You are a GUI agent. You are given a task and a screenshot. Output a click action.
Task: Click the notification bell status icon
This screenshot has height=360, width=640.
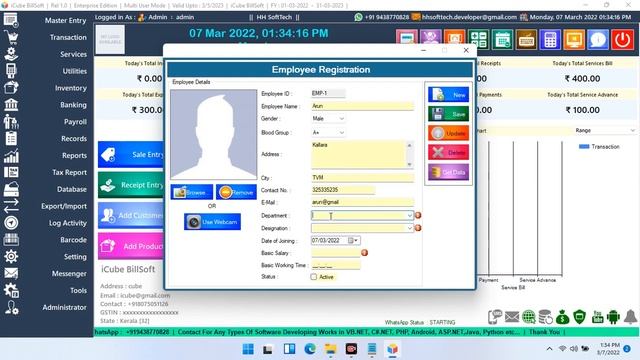point(631,317)
